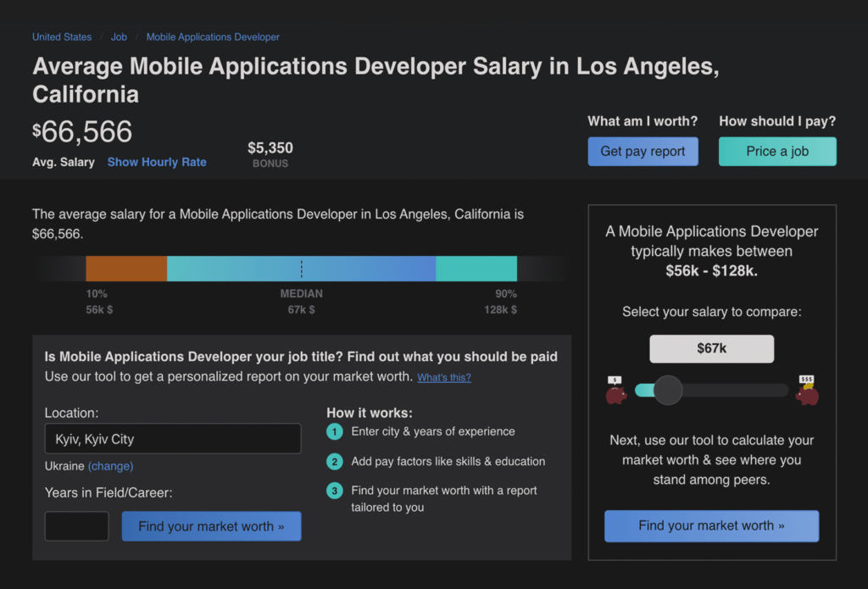The image size is (868, 589).
Task: Click the $67k salary value box
Action: click(x=711, y=349)
